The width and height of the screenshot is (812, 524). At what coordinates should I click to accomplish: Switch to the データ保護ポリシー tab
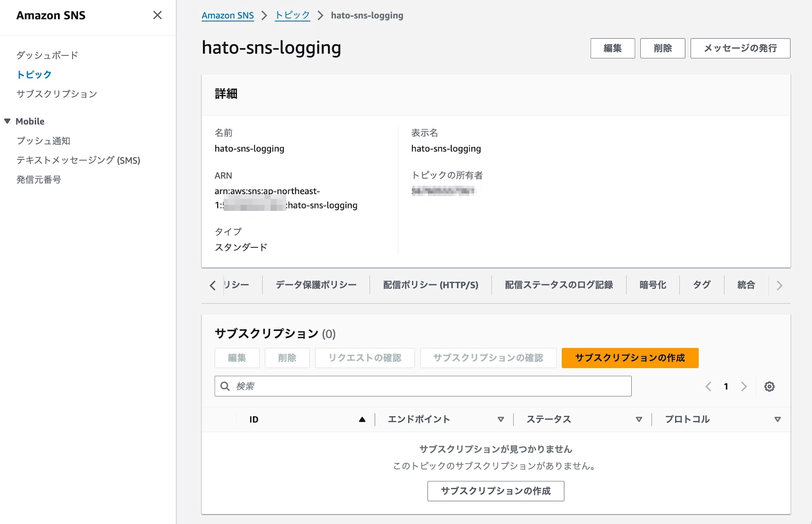pos(316,285)
